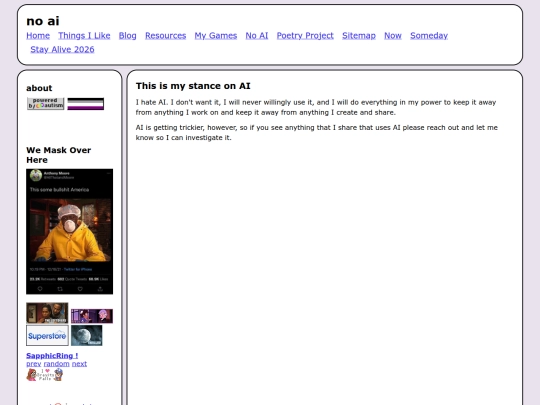Screen dimensions: 540x405
Task: Open My Games link
Action: pyautogui.click(x=216, y=35)
